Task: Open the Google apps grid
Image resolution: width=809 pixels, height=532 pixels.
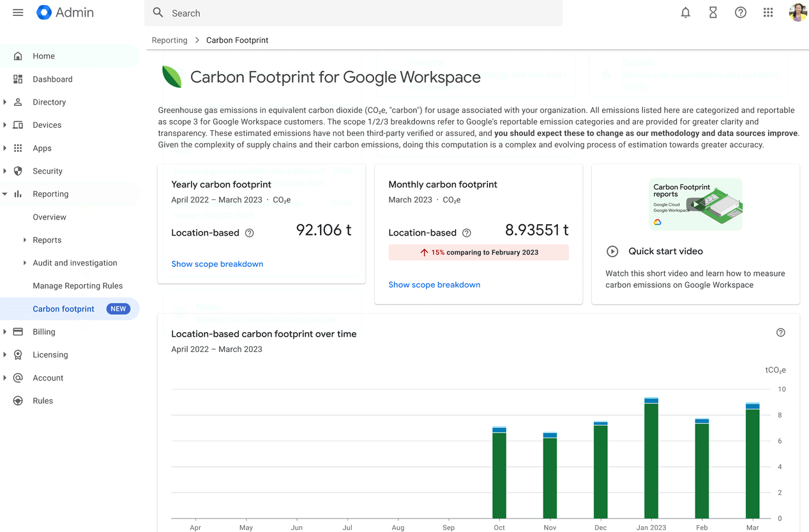Action: (x=768, y=13)
